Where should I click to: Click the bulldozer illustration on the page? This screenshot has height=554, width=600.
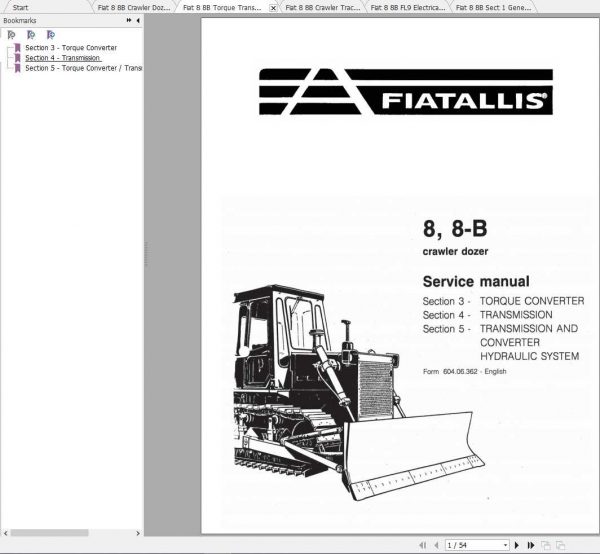coord(359,393)
